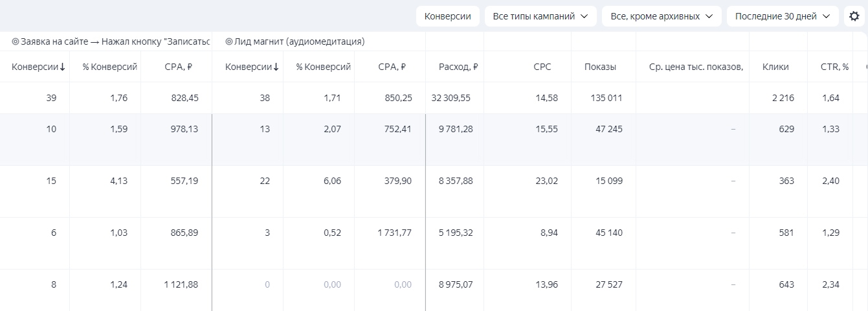Open table settings gear icon
This screenshot has height=311, width=868.
[x=854, y=16]
